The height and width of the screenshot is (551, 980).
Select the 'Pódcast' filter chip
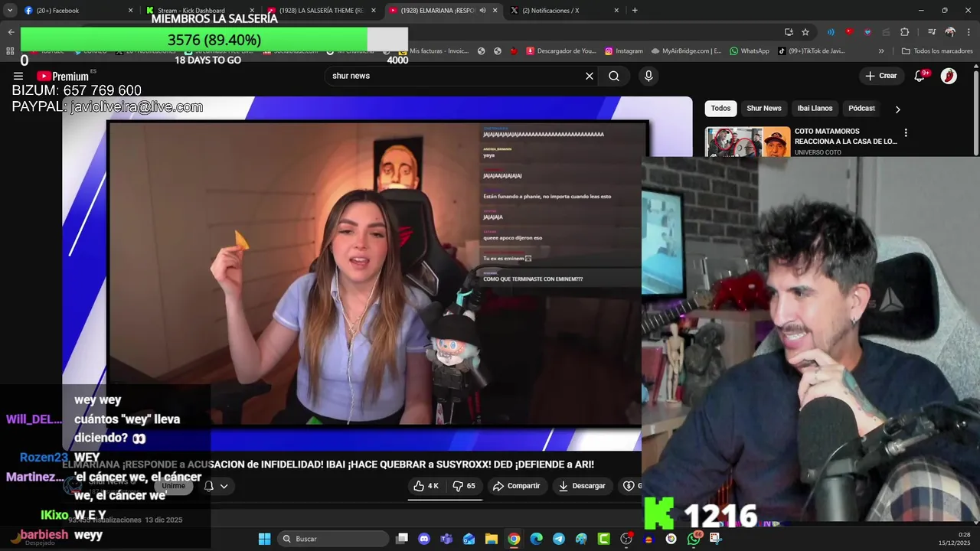861,109
